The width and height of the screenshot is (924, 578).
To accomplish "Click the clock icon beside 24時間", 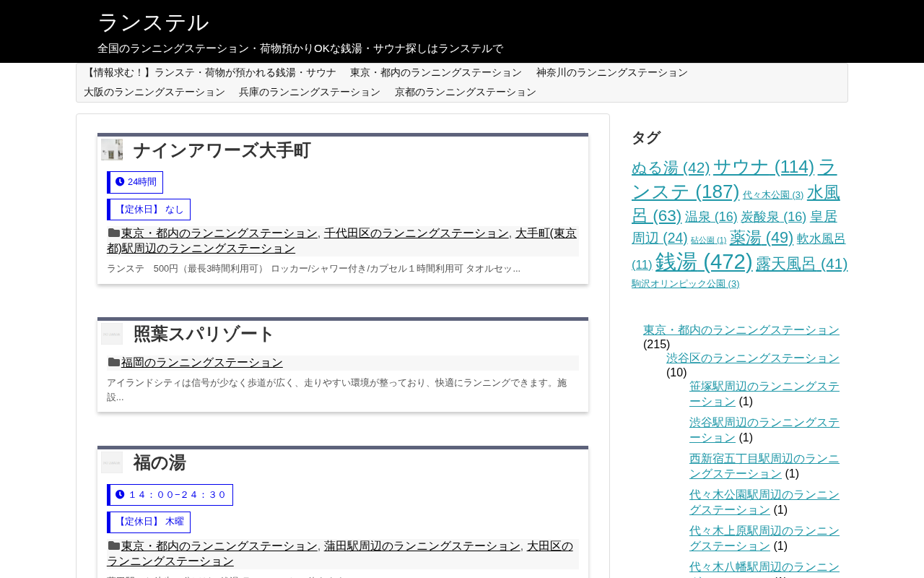I will (120, 181).
